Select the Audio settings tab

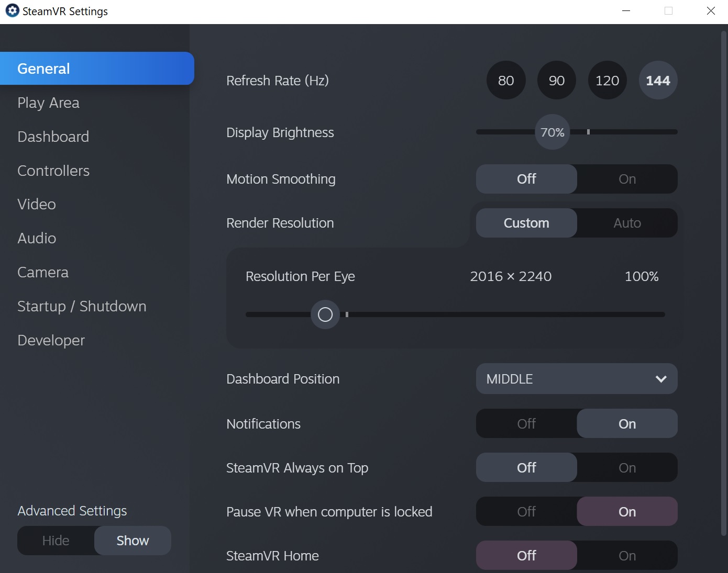click(37, 238)
